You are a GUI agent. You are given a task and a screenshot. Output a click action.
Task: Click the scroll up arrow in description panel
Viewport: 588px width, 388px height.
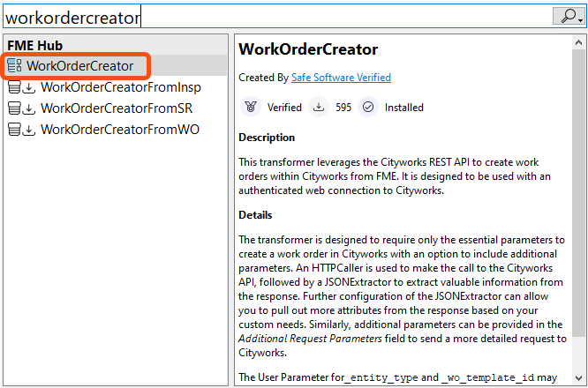(578, 42)
